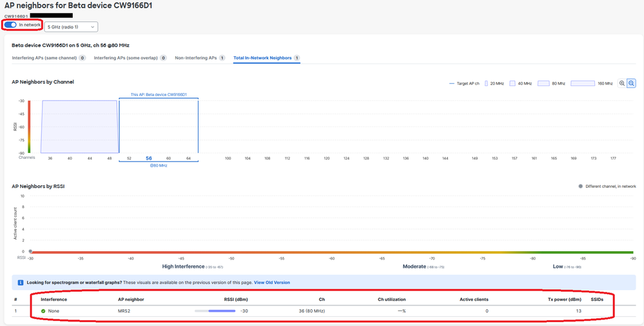644x326 pixels.
Task: Click the zoom in magnifier icon
Action: 622,83
